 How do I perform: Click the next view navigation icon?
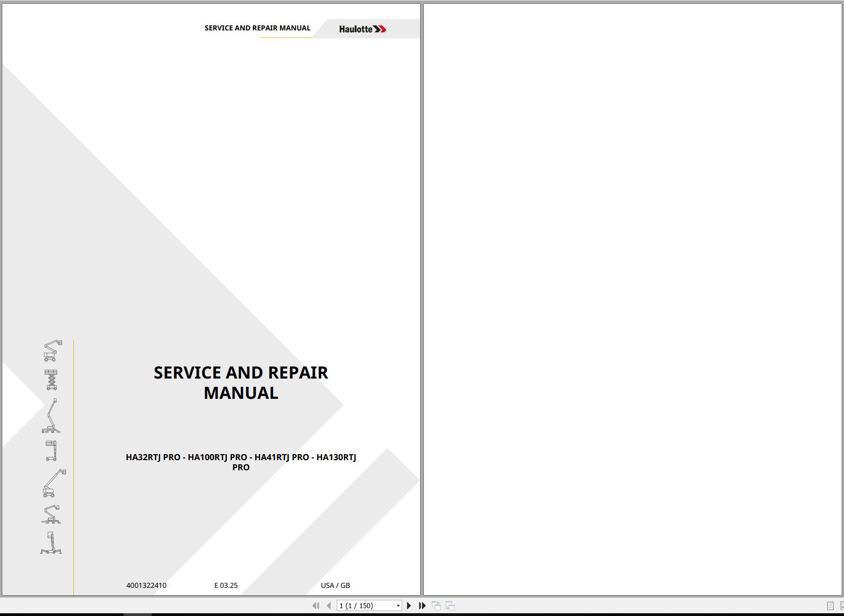pyautogui.click(x=450, y=606)
